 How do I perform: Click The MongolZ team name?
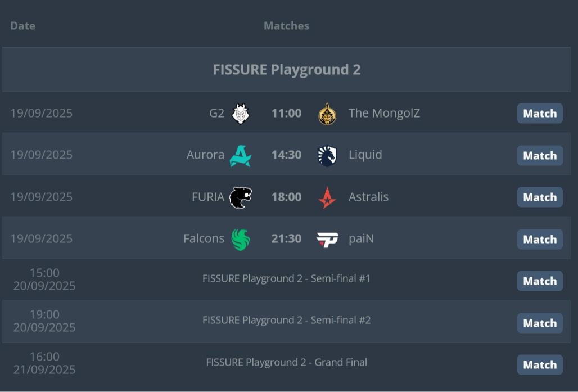point(384,114)
